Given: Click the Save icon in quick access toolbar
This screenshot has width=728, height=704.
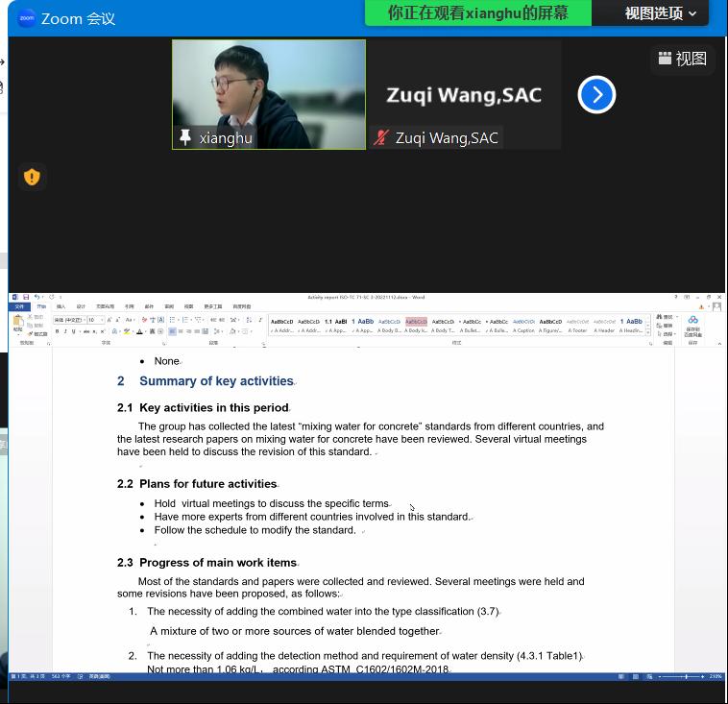Looking at the screenshot, I should [x=26, y=298].
